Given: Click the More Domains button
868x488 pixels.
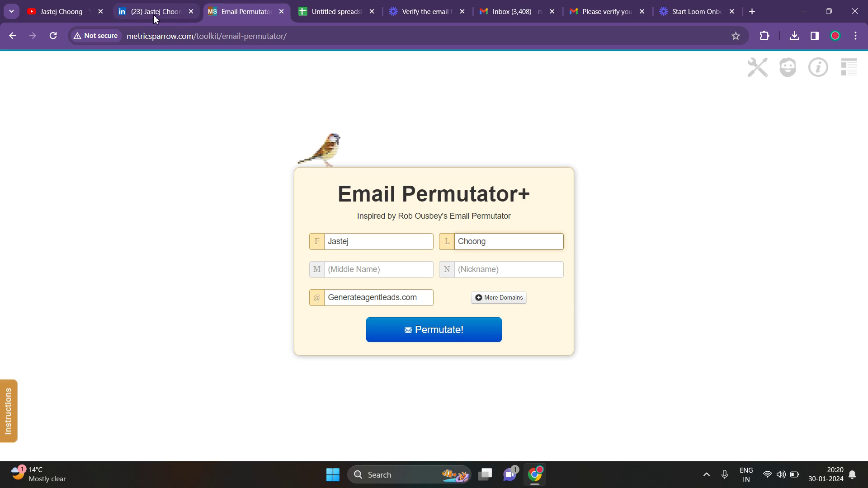Looking at the screenshot, I should (499, 297).
